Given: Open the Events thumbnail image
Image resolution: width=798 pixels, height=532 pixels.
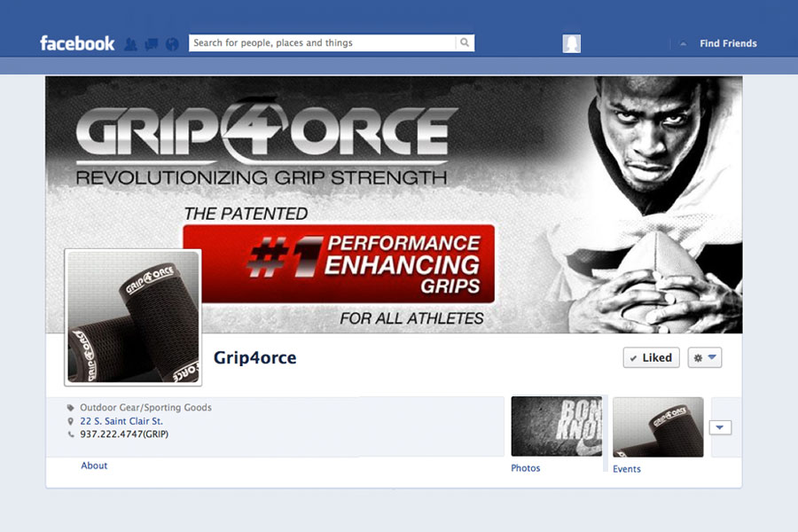Looking at the screenshot, I should click(x=658, y=427).
